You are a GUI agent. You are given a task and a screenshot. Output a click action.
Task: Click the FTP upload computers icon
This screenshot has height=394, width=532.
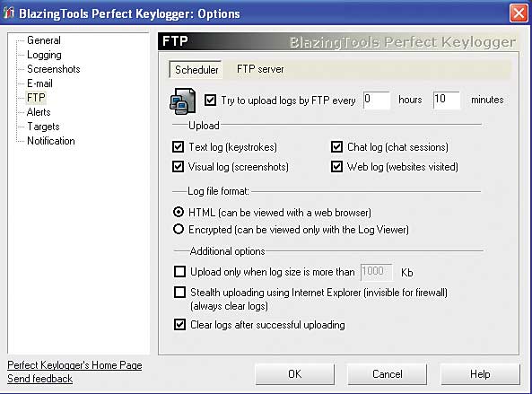click(182, 101)
